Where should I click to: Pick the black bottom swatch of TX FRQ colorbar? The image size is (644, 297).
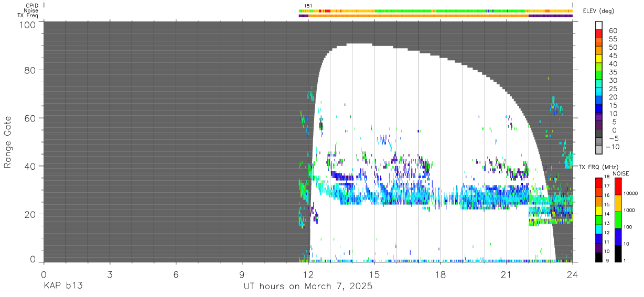tap(599, 257)
